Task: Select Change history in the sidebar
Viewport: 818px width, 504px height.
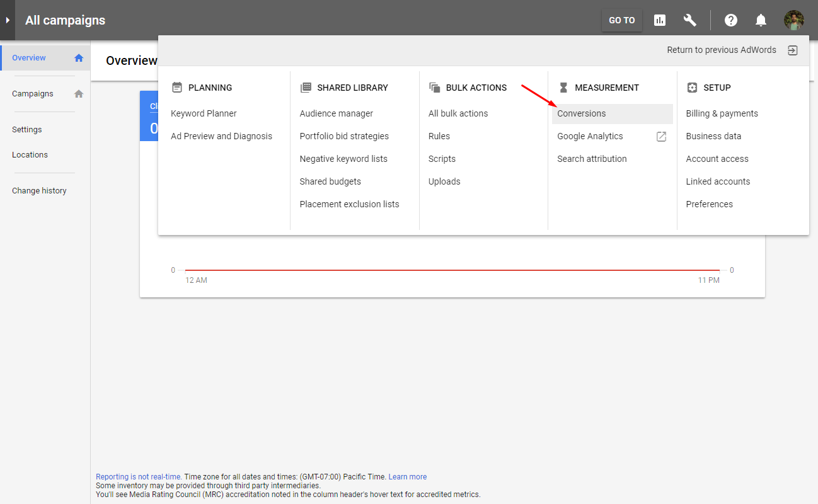Action: pos(39,191)
